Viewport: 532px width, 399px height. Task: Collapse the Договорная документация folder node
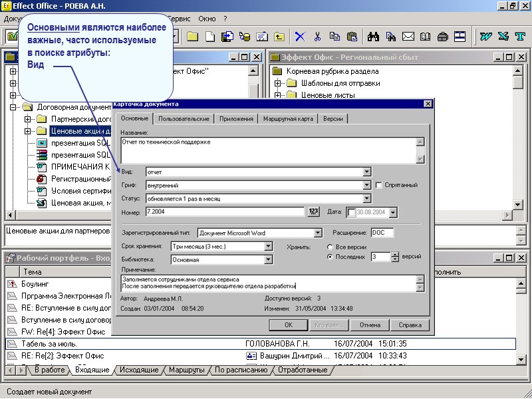pos(13,107)
